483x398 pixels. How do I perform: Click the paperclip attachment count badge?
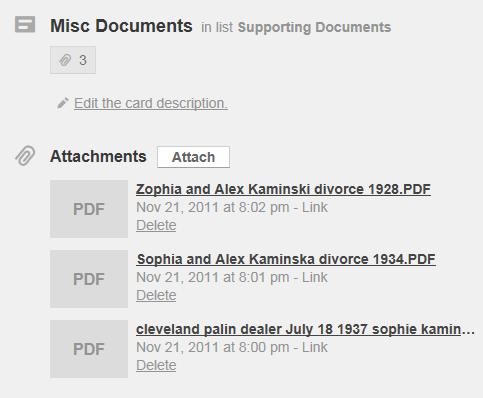pos(73,60)
